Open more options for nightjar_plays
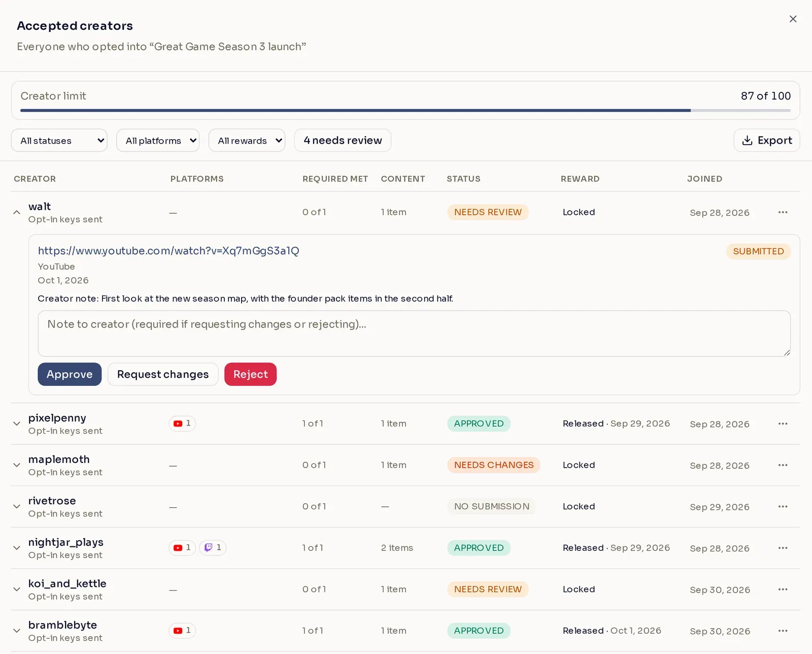812x654 pixels. pyautogui.click(x=783, y=548)
